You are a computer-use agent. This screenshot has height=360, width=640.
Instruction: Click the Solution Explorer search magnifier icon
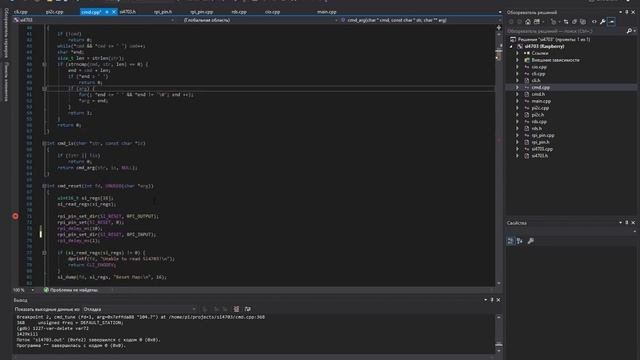click(x=629, y=31)
